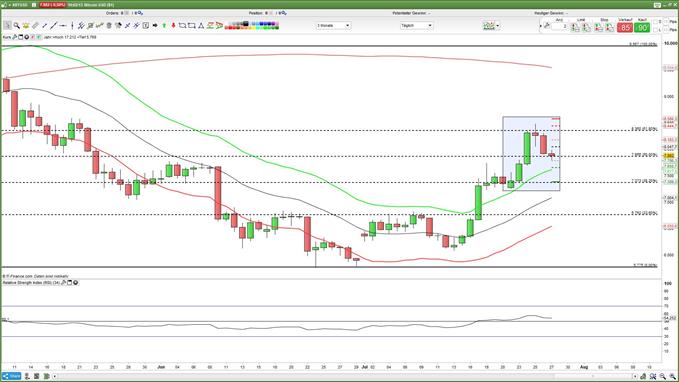Screen dimensions: 679x382
Task: Click the Kurs panel label
Action: 7,37
